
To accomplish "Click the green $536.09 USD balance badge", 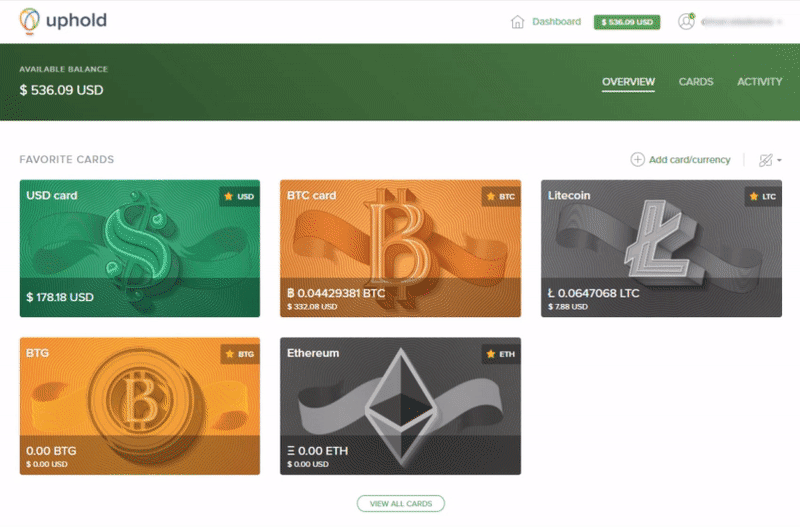I will 627,22.
